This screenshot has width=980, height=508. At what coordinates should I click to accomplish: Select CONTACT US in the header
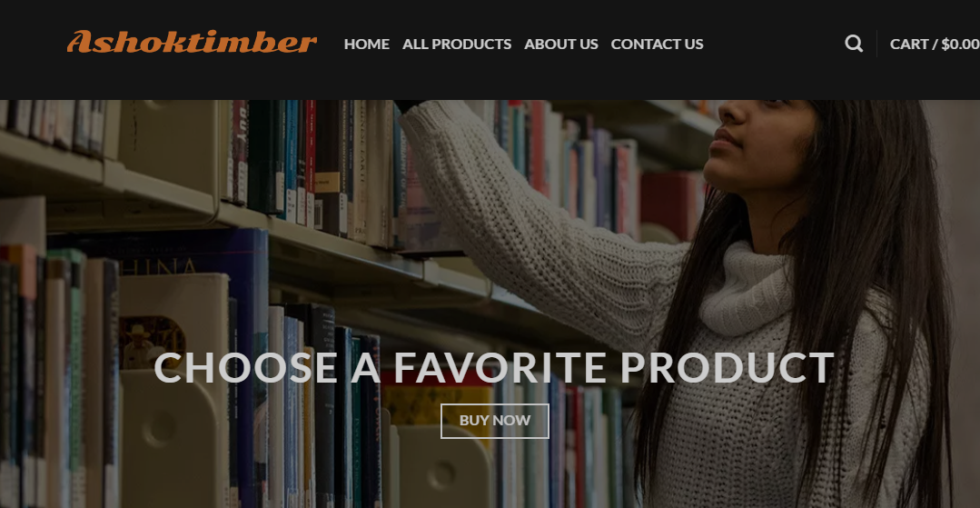click(x=657, y=44)
